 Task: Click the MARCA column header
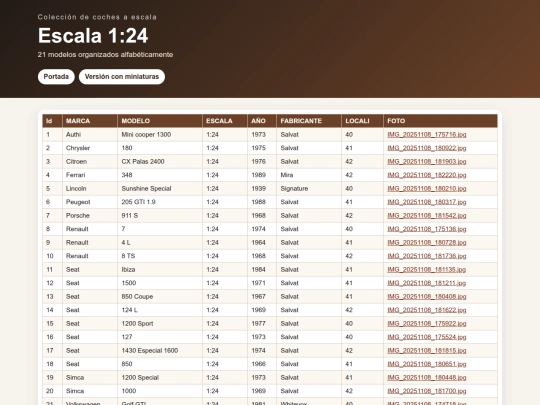point(90,121)
